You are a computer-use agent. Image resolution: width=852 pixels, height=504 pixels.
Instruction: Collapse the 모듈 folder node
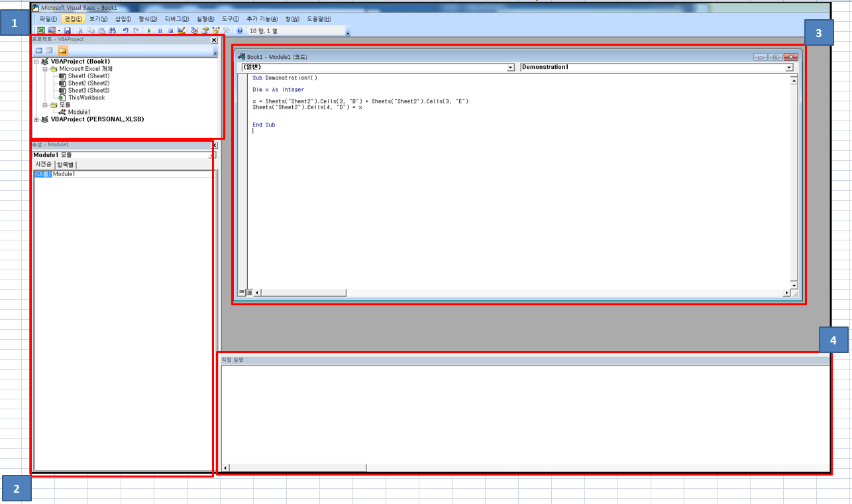pos(45,105)
